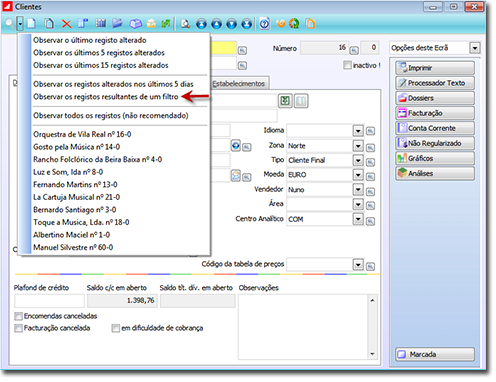Click the orange-green circular sync icon

click(294, 23)
